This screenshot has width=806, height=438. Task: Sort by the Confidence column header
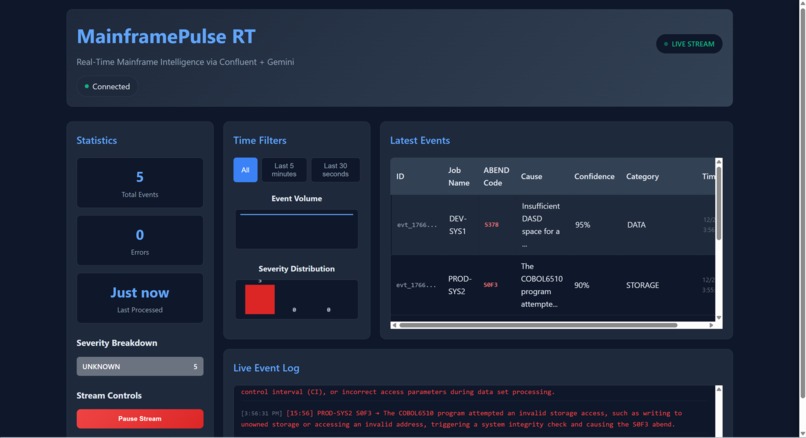594,176
